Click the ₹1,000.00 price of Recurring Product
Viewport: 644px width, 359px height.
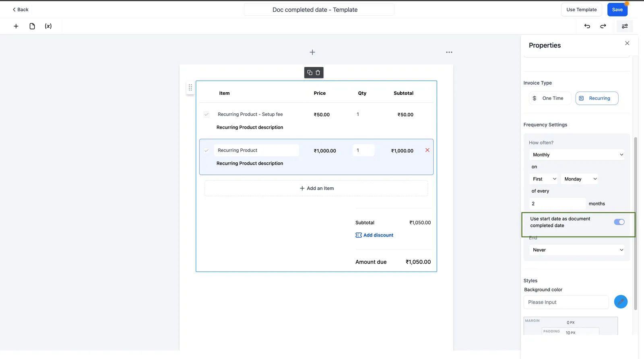(325, 151)
